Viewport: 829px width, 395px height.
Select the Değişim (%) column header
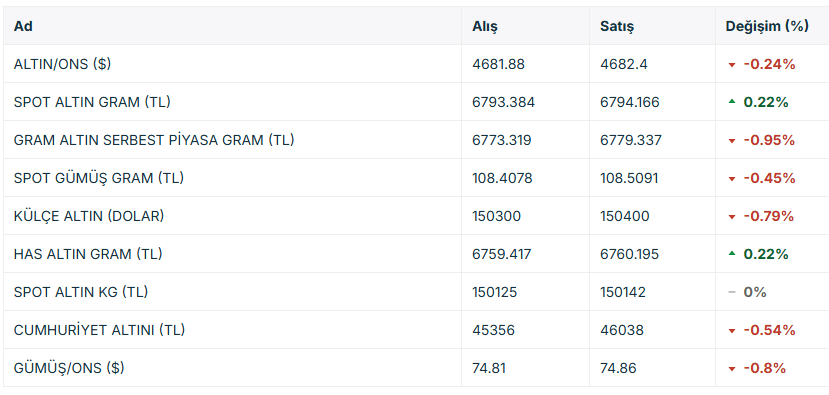(x=767, y=26)
